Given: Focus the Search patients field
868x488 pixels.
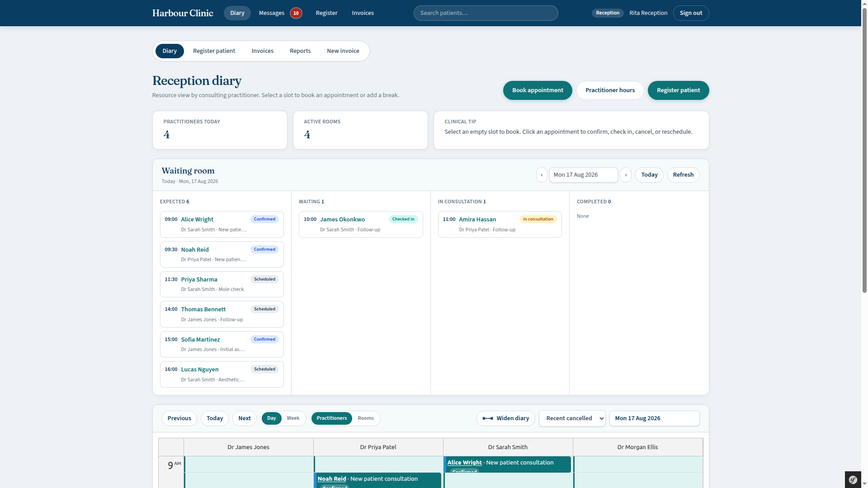Looking at the screenshot, I should click(486, 13).
